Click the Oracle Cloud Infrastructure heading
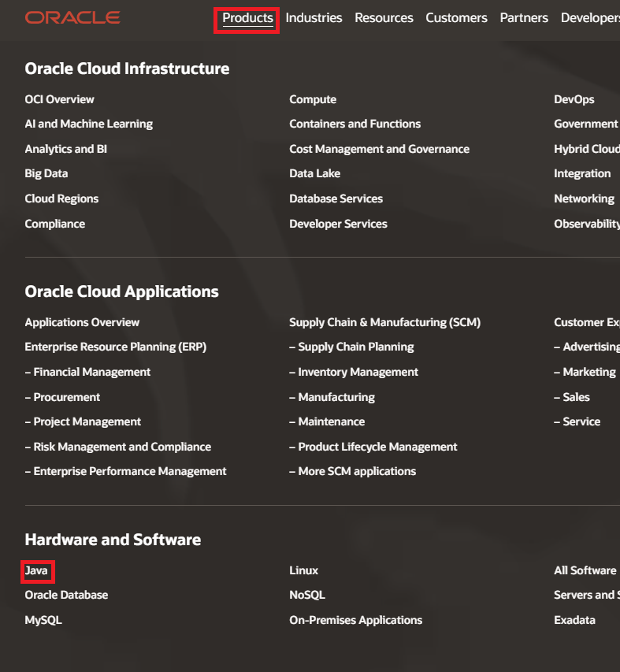Screen dimensions: 620x672 [127, 69]
